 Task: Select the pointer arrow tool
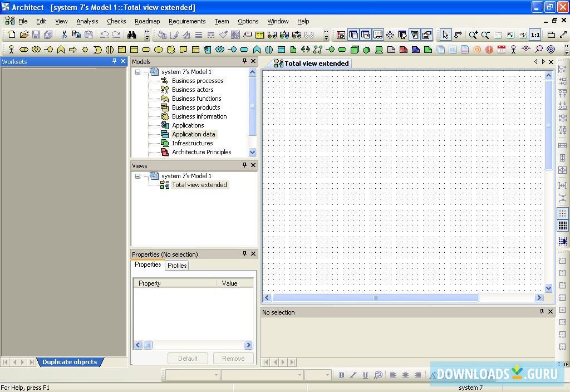click(x=445, y=35)
